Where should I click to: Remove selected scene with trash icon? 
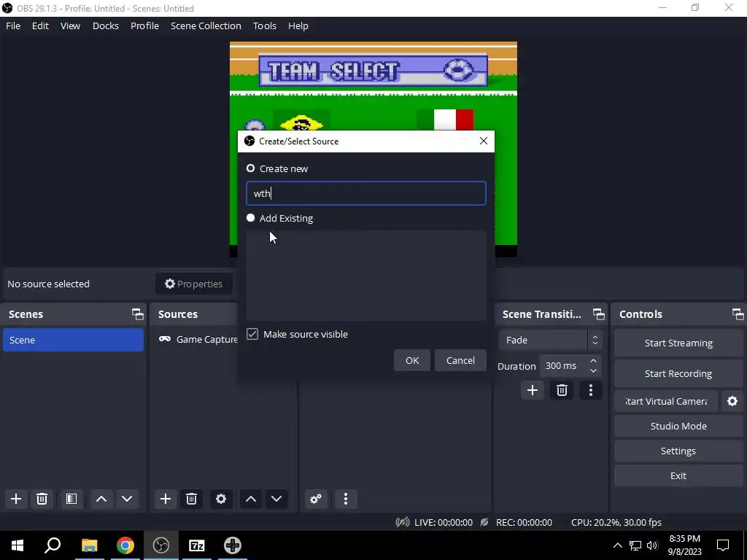tap(42, 499)
